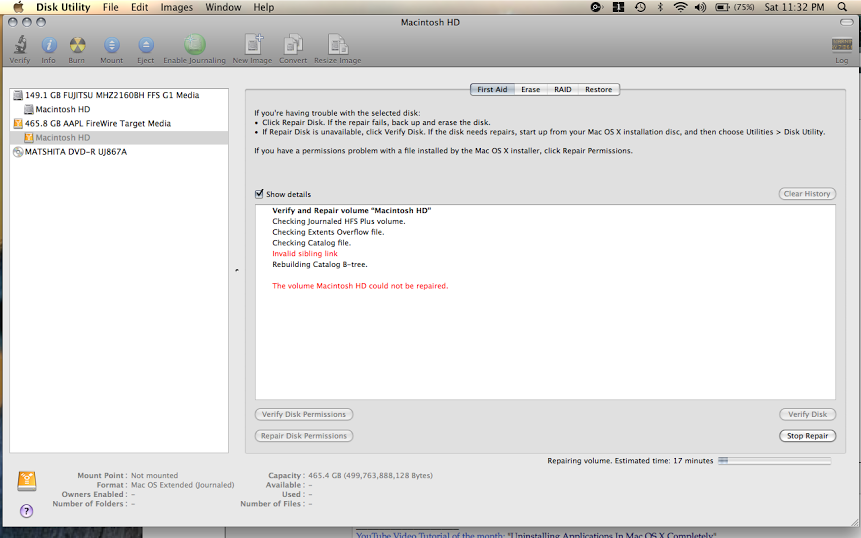The image size is (861, 538).
Task: Click the Time Machine menu bar icon
Action: pos(640,7)
